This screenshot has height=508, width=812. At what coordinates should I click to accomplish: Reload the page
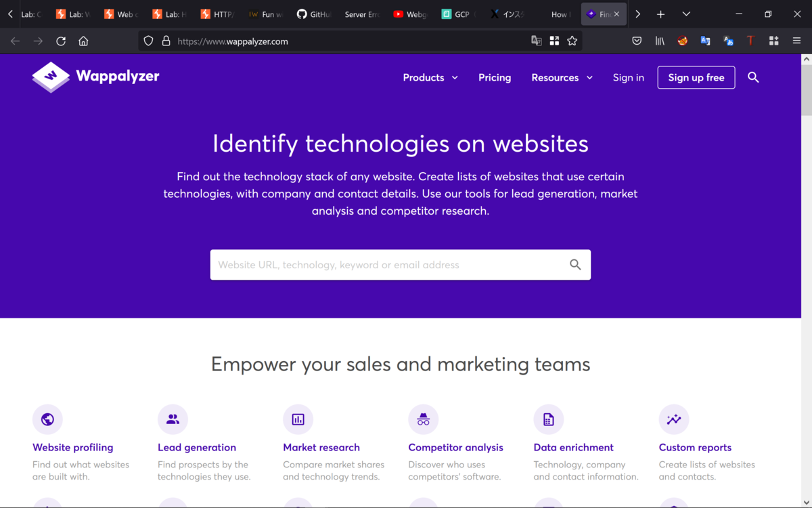61,41
